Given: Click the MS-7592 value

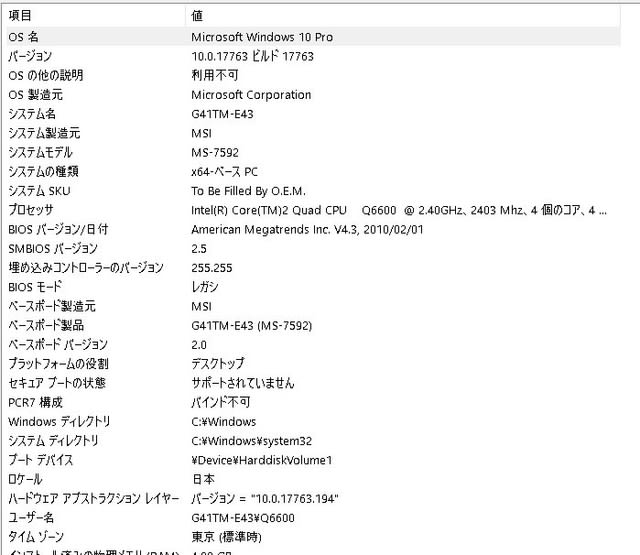Looking at the screenshot, I should (x=215, y=153).
